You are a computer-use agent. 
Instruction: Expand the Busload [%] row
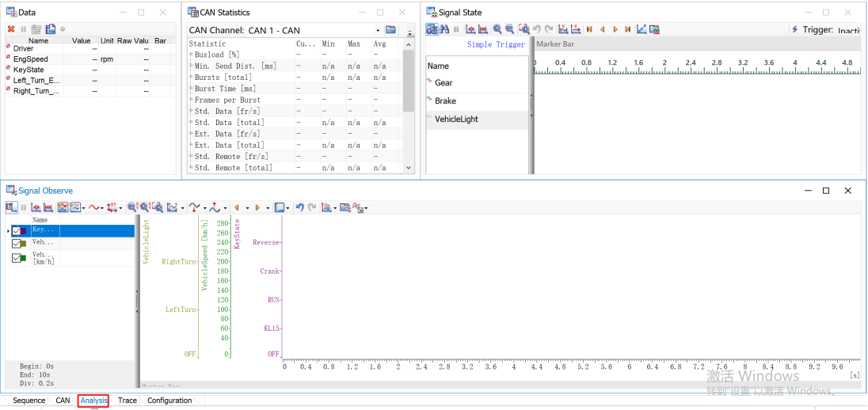191,55
